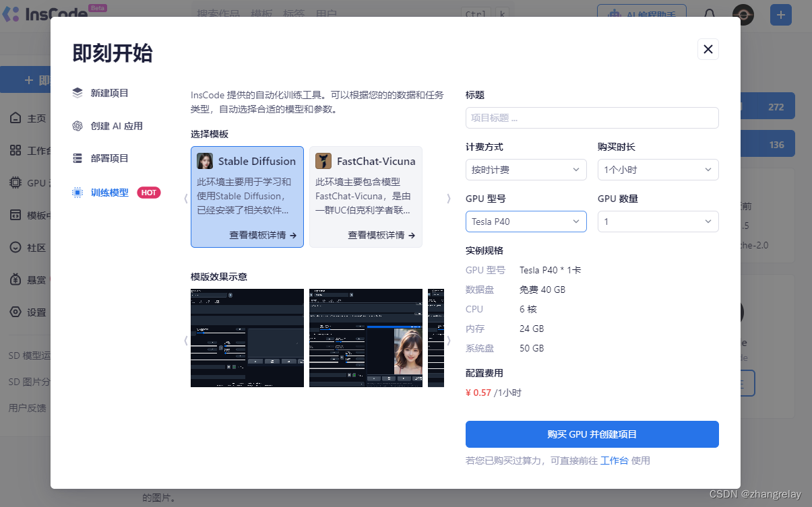Image resolution: width=812 pixels, height=507 pixels.
Task: Click the 工作台 grid icon in sidebar
Action: (15, 150)
